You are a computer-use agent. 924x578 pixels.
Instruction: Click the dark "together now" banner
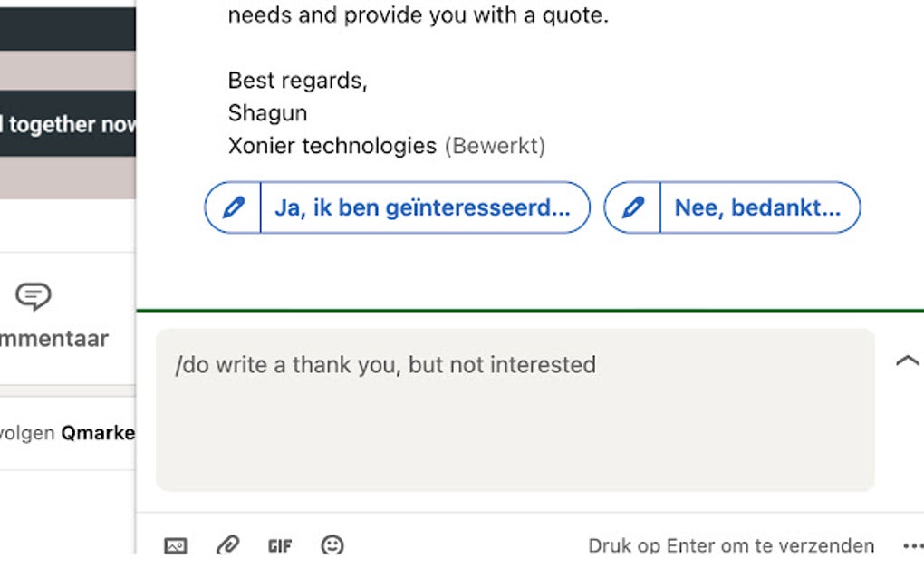point(68,124)
